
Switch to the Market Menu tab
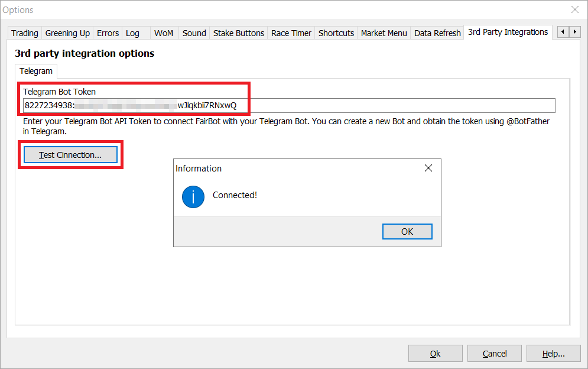click(x=384, y=33)
